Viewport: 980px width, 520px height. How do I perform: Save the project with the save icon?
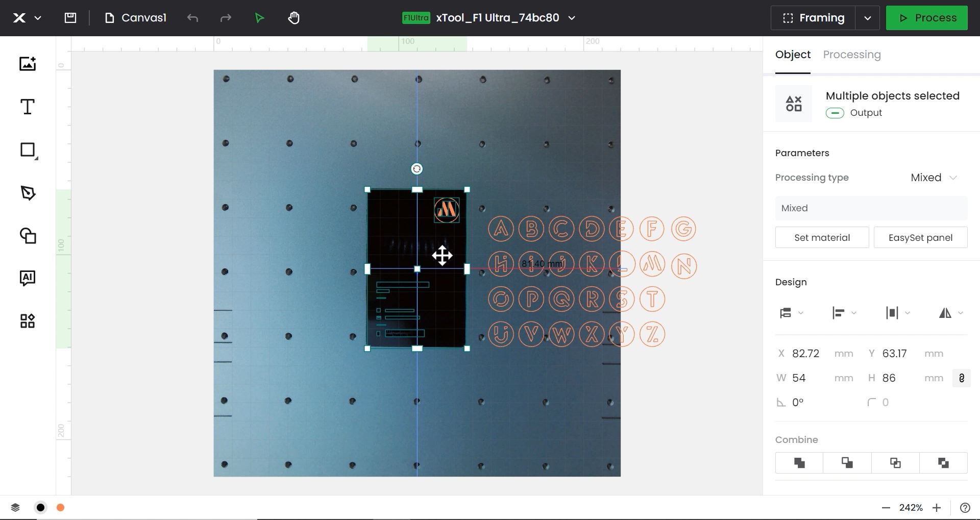tap(70, 18)
